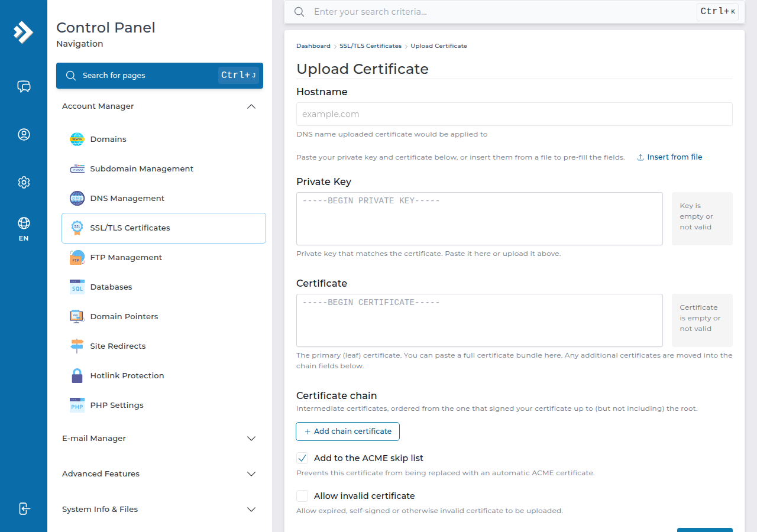
Task: Click the Ctrl+J shortcut badge
Action: click(238, 75)
